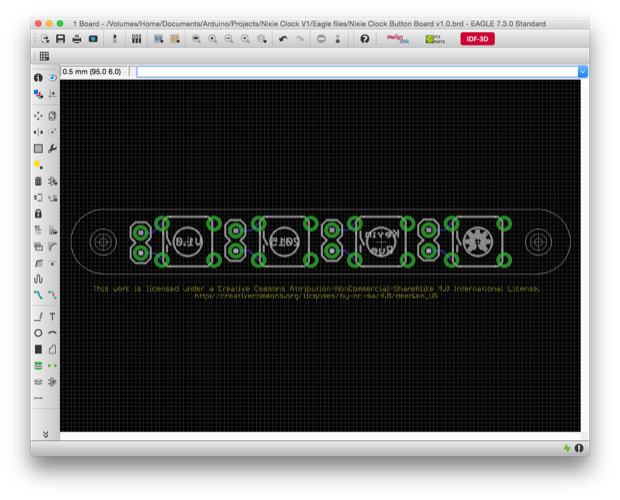
Task: Select the Mark tool
Action: 52,94
